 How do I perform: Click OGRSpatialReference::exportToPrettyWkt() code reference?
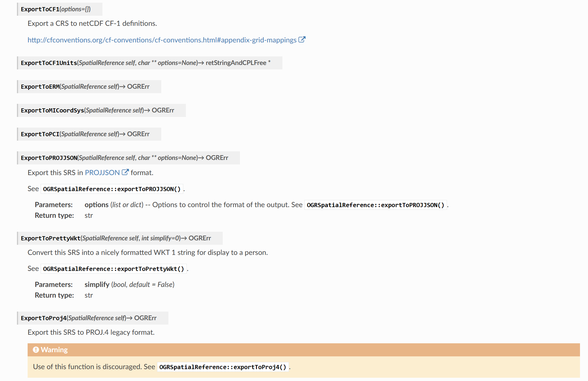(x=114, y=269)
